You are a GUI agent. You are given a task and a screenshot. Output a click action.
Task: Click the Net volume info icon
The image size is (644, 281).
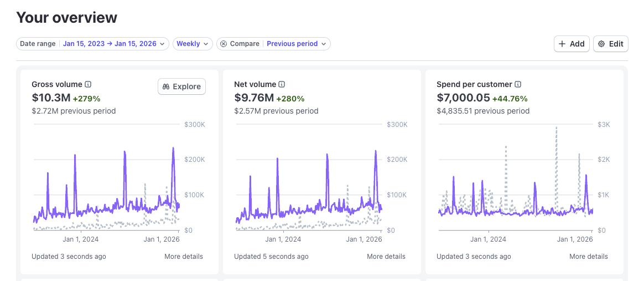[x=282, y=84]
